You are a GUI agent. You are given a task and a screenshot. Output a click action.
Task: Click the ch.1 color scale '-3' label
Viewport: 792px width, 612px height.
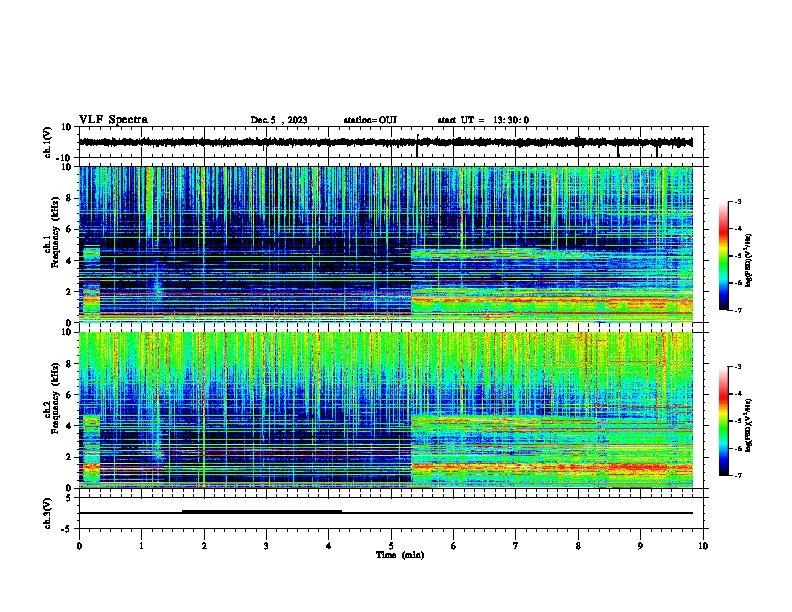click(738, 201)
